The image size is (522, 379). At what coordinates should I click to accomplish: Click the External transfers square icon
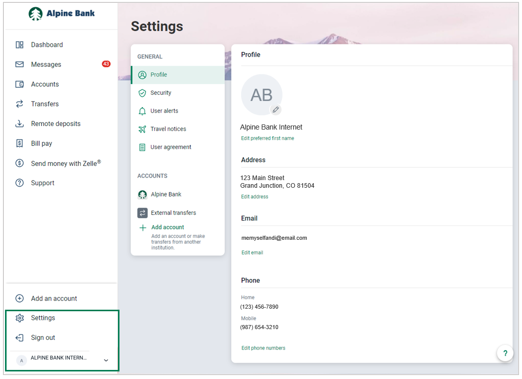tap(142, 213)
